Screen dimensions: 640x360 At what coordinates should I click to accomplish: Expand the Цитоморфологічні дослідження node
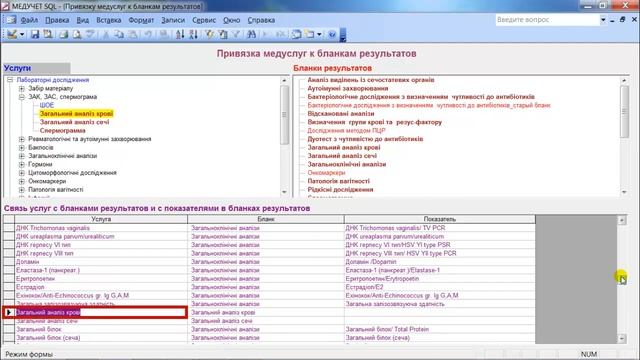click(x=22, y=173)
